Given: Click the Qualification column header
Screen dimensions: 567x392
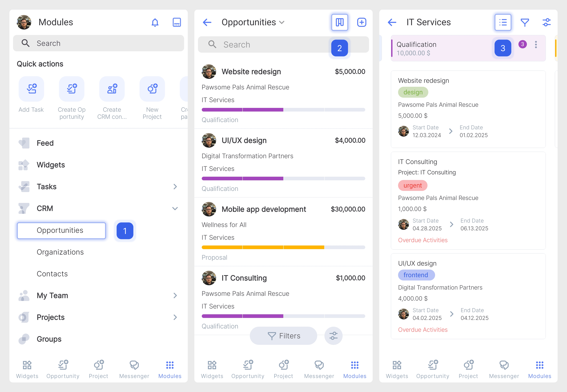Looking at the screenshot, I should [x=468, y=48].
